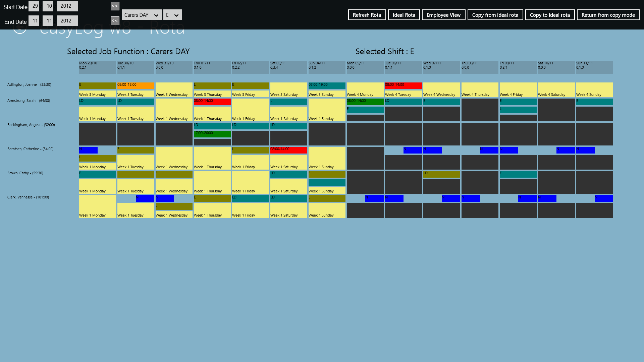Select the Thu 08/11 column header
This screenshot has height=362, width=644.
[x=480, y=67]
